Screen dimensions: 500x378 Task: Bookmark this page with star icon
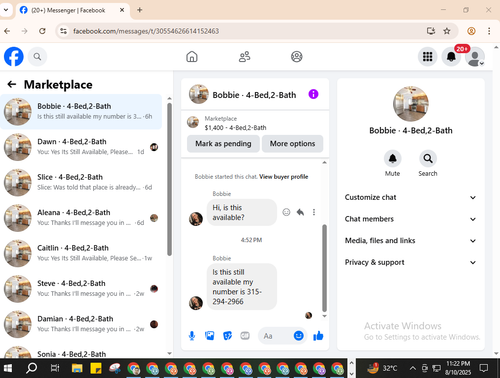pyautogui.click(x=447, y=31)
